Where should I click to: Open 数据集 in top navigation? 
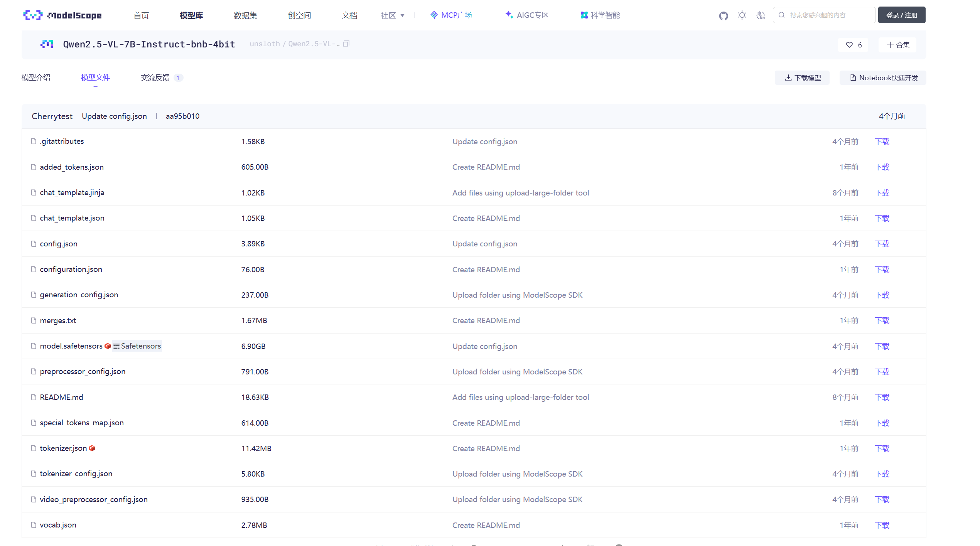(245, 15)
